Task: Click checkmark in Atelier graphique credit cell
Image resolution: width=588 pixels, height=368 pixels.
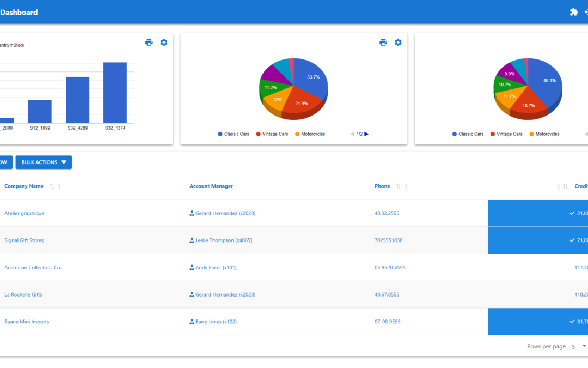Action: click(572, 213)
